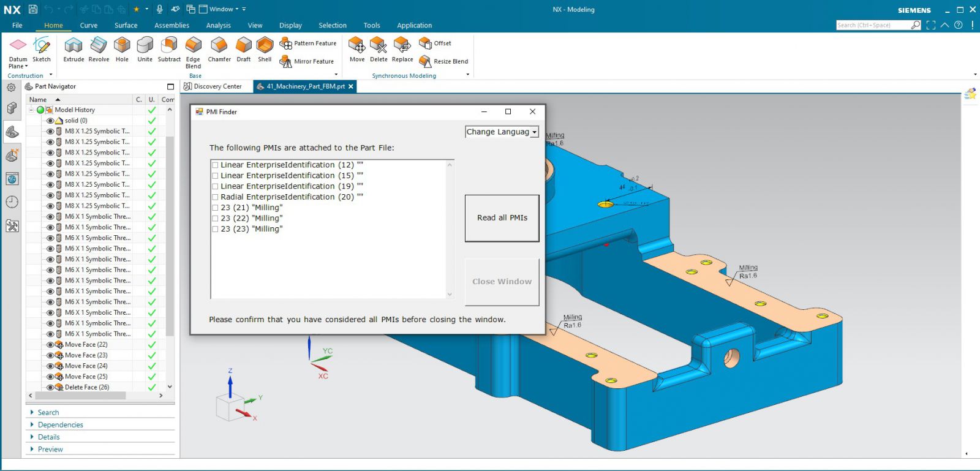Check Linear EnterpriseIdentification (19) box

(x=215, y=186)
